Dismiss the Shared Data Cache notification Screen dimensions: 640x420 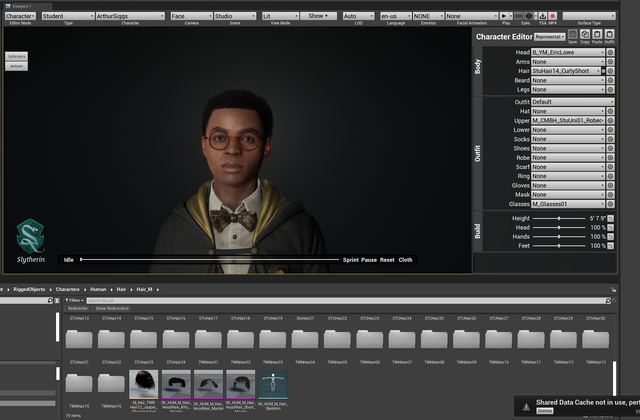[x=544, y=411]
